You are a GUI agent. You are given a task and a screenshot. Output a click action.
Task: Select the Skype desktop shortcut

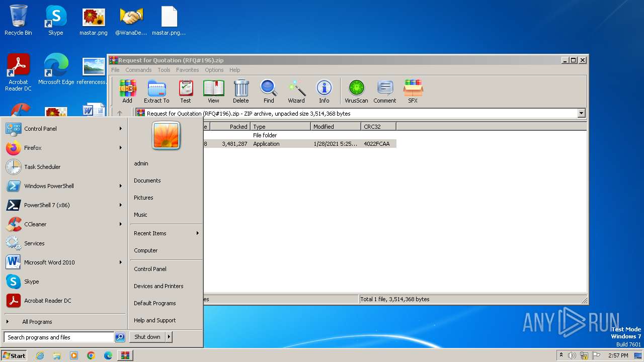56,20
